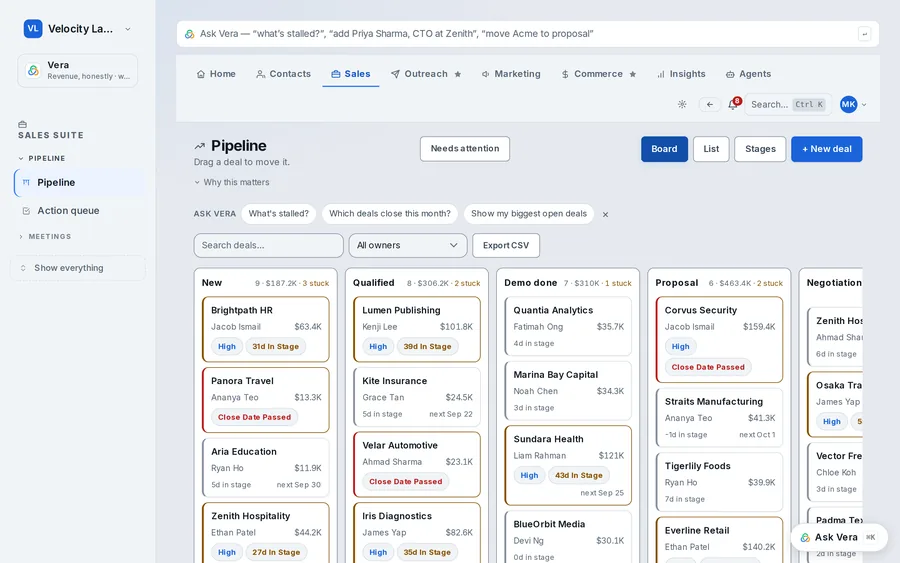The width and height of the screenshot is (900, 563).
Task: Ask Show my biggest open deals
Action: pyautogui.click(x=529, y=213)
